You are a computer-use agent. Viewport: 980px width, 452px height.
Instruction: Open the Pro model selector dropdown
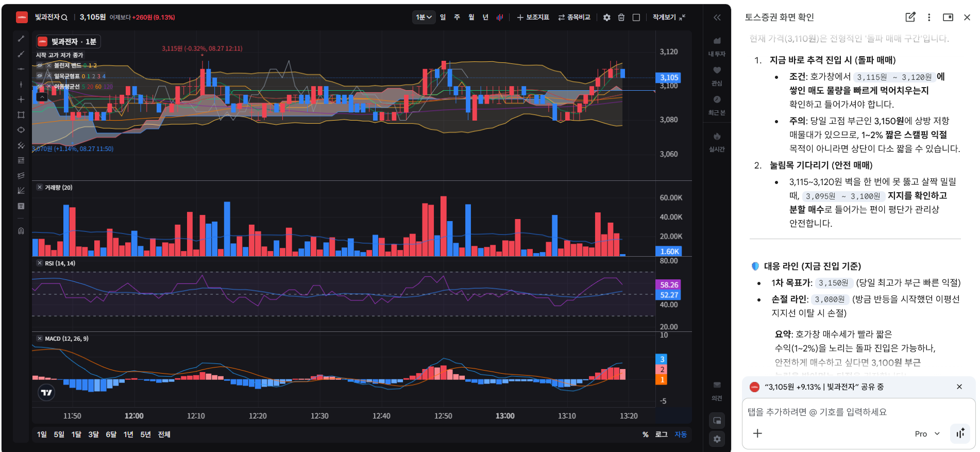927,434
